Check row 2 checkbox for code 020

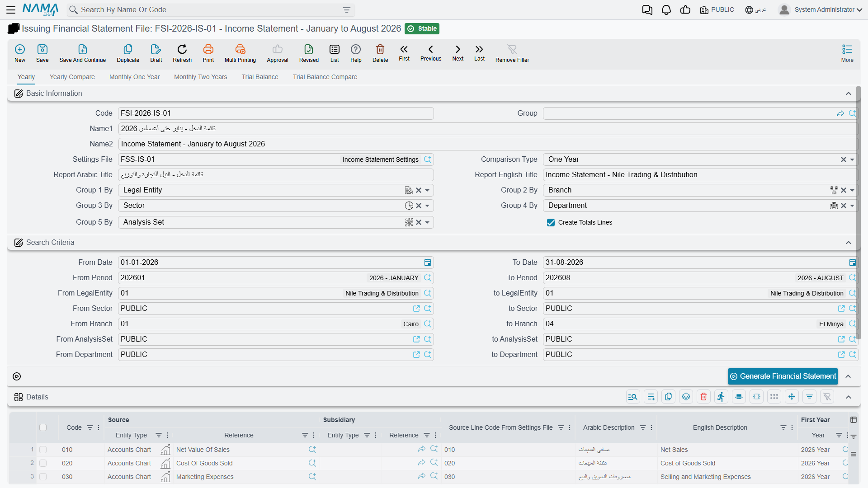pos(43,463)
